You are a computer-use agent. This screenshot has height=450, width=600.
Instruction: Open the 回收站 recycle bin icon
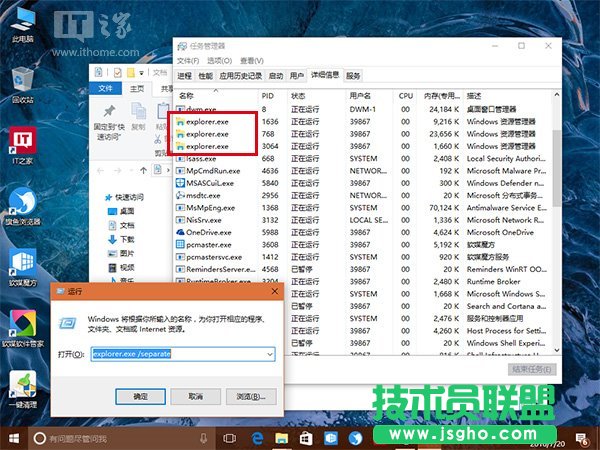pos(22,85)
